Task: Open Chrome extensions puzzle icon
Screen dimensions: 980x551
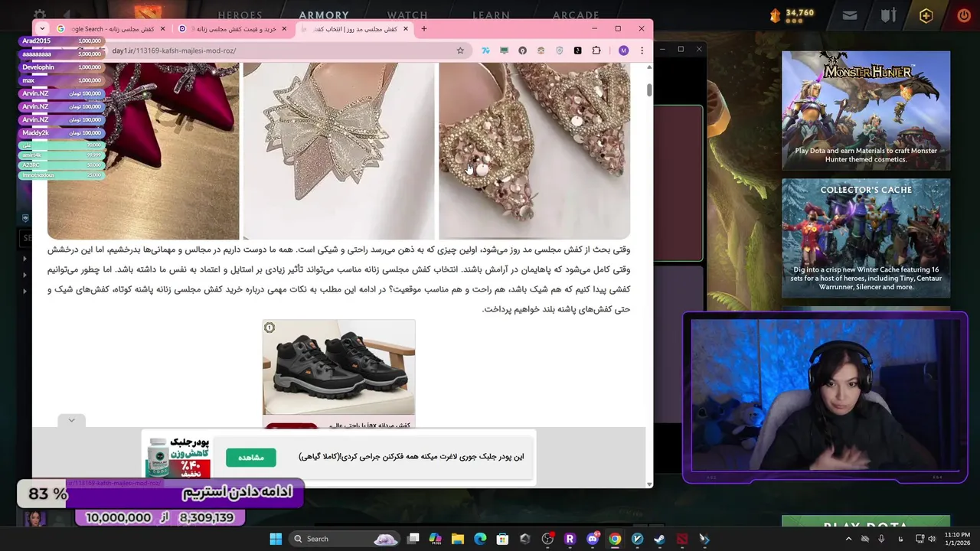Action: [596, 51]
